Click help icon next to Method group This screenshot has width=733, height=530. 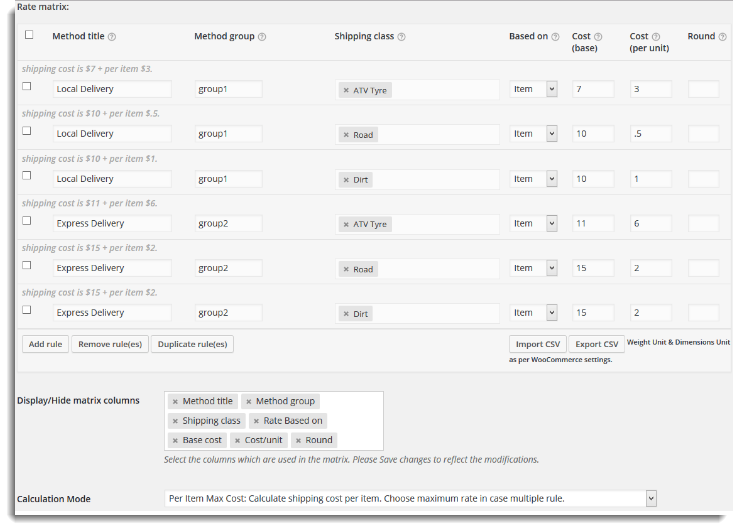tap(262, 37)
